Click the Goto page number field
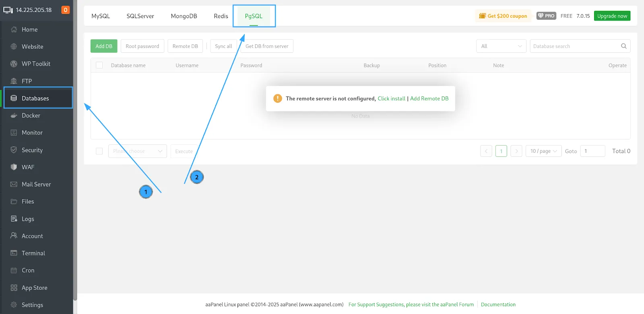Viewport: 644px width, 314px height. point(592,151)
